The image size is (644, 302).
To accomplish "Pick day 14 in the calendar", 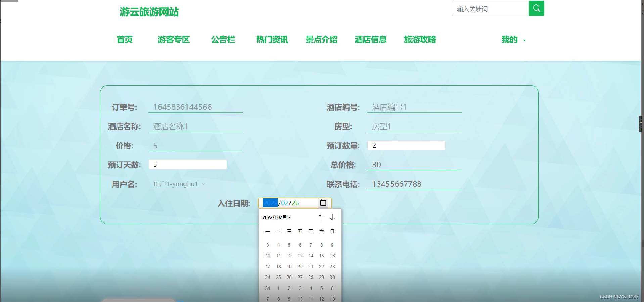I will [311, 256].
